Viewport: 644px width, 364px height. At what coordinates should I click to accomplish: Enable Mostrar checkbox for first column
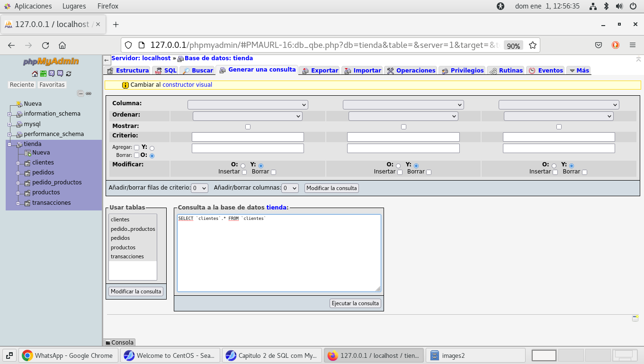coord(248,127)
